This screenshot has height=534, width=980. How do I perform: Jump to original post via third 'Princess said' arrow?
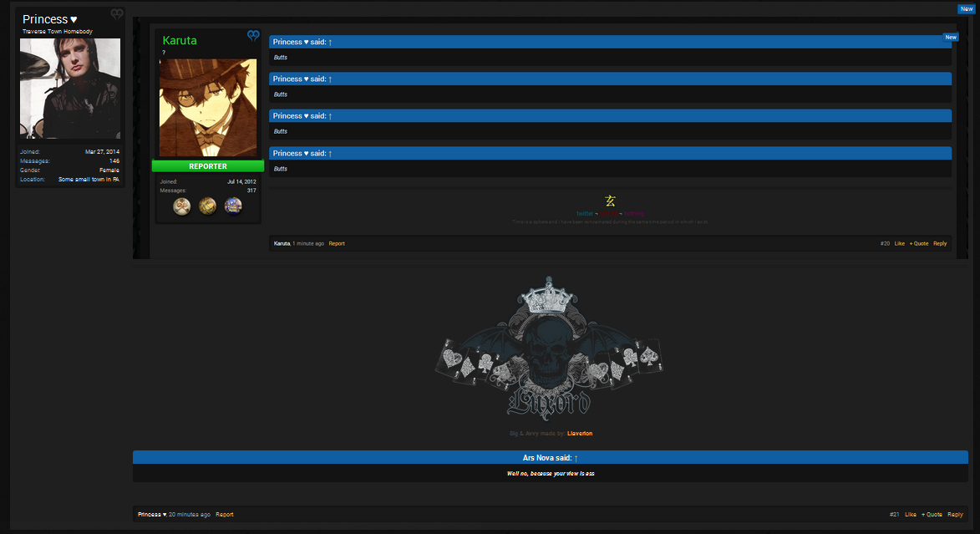330,115
